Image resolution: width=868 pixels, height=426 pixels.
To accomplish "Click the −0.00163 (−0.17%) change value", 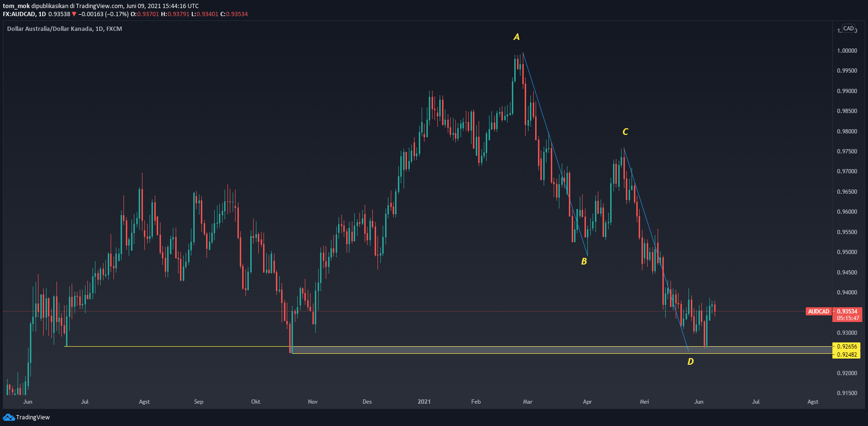I will click(104, 14).
